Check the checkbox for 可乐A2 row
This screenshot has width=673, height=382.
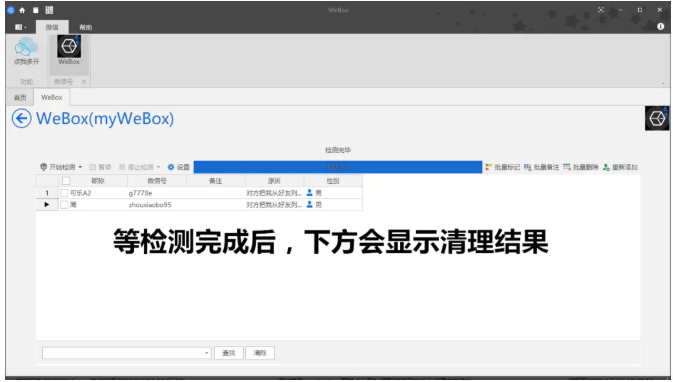(64, 193)
